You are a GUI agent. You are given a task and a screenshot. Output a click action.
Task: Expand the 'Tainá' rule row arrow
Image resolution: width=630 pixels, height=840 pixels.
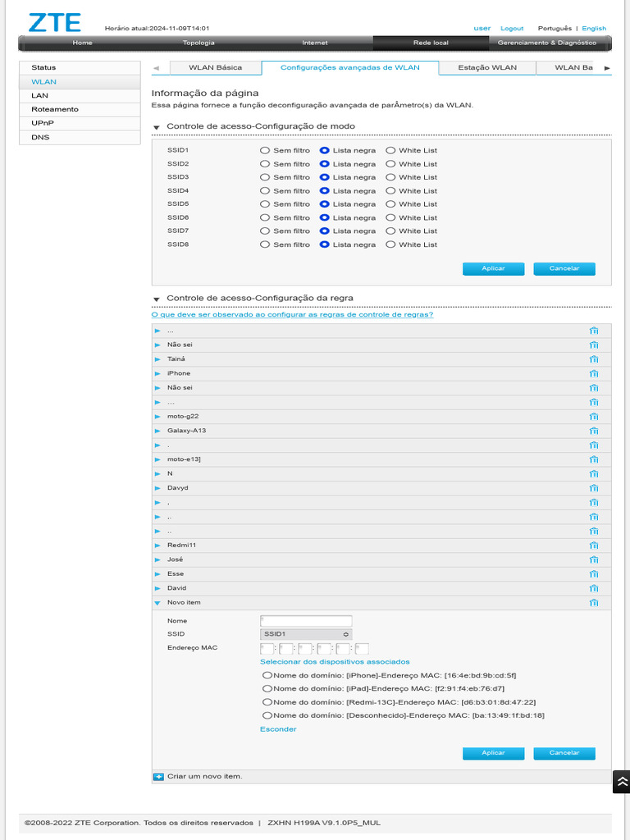[x=157, y=359]
